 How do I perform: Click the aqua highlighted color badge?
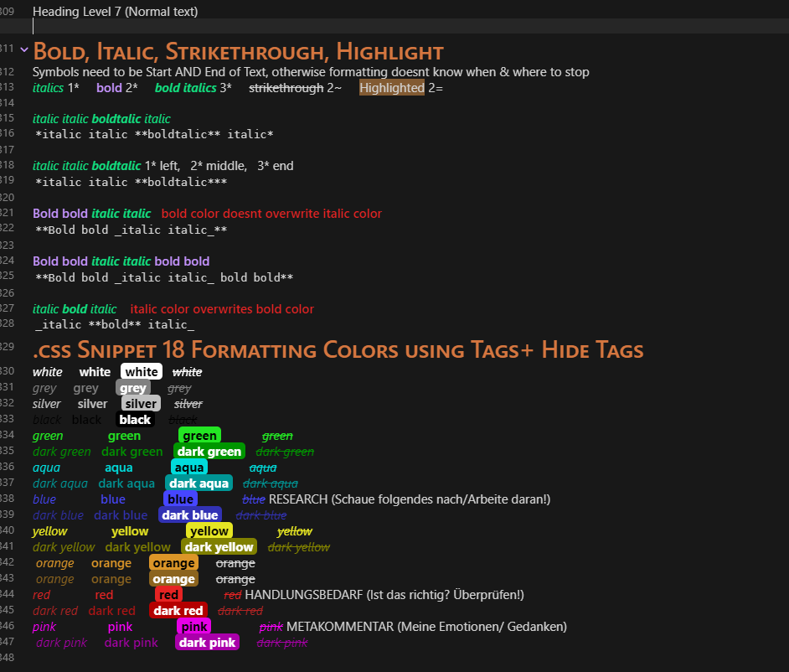tap(188, 467)
